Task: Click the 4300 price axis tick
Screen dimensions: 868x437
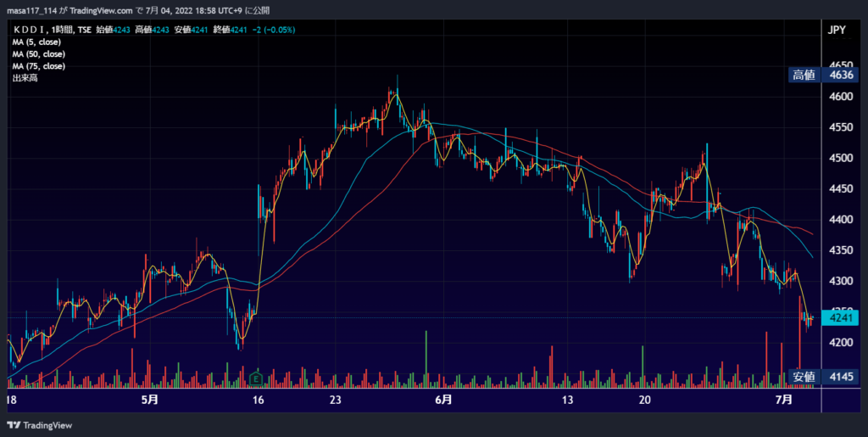Action: [x=840, y=282]
